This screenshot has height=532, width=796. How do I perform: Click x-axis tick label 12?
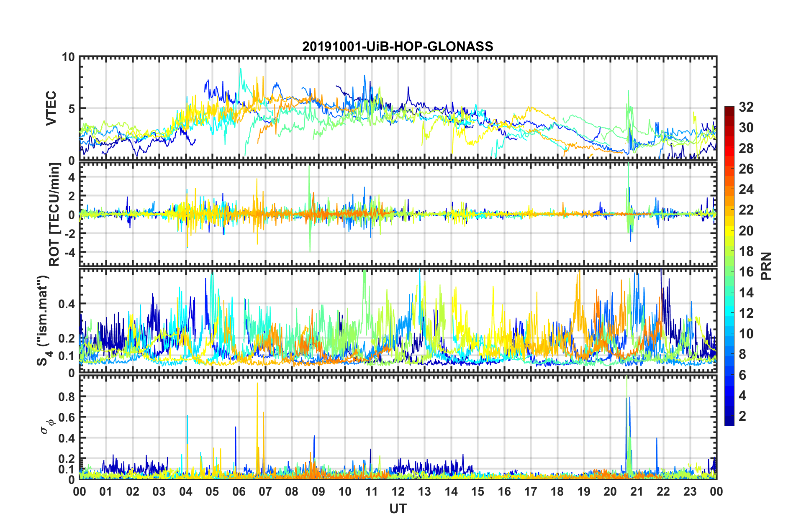tap(398, 491)
